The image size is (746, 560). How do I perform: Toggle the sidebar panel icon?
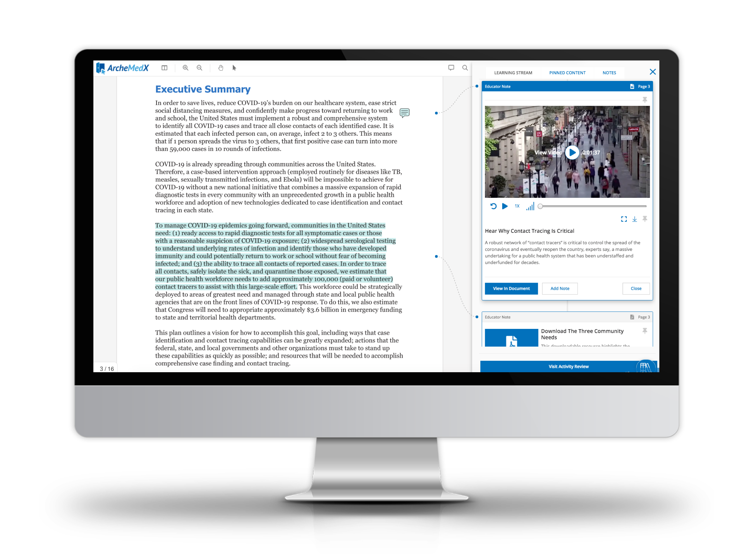click(x=165, y=68)
